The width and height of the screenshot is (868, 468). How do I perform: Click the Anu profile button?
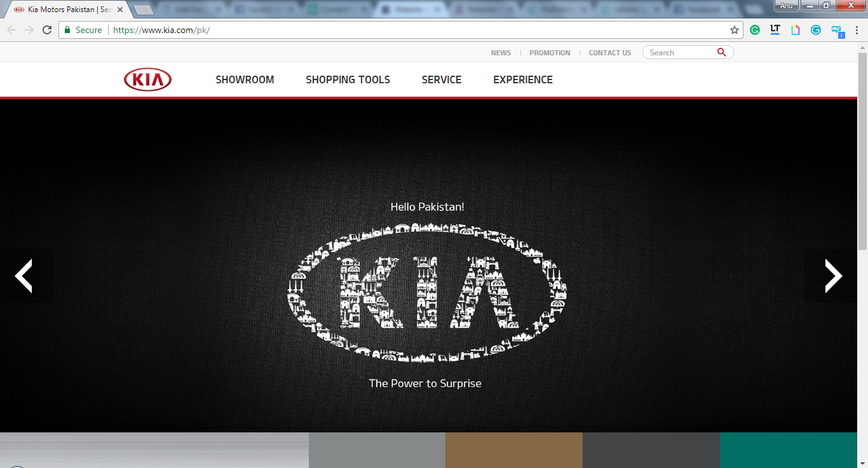click(x=786, y=6)
